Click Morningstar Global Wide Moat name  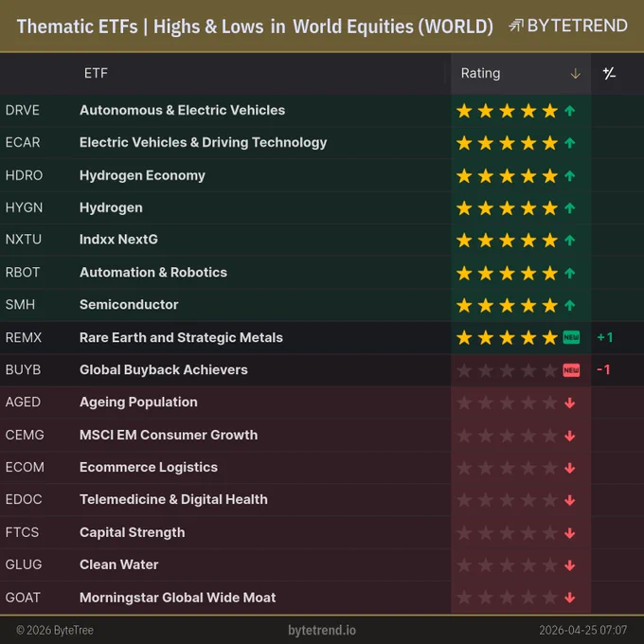pos(177,598)
